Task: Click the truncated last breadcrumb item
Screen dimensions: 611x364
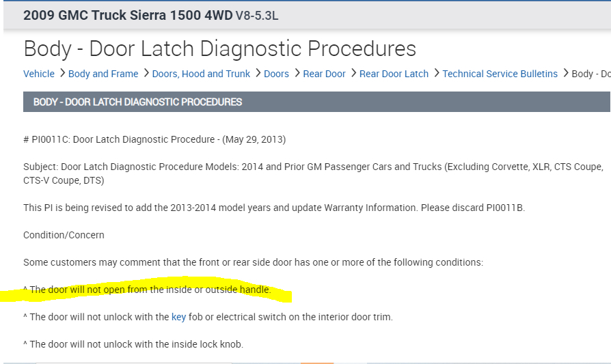Action: (x=590, y=74)
